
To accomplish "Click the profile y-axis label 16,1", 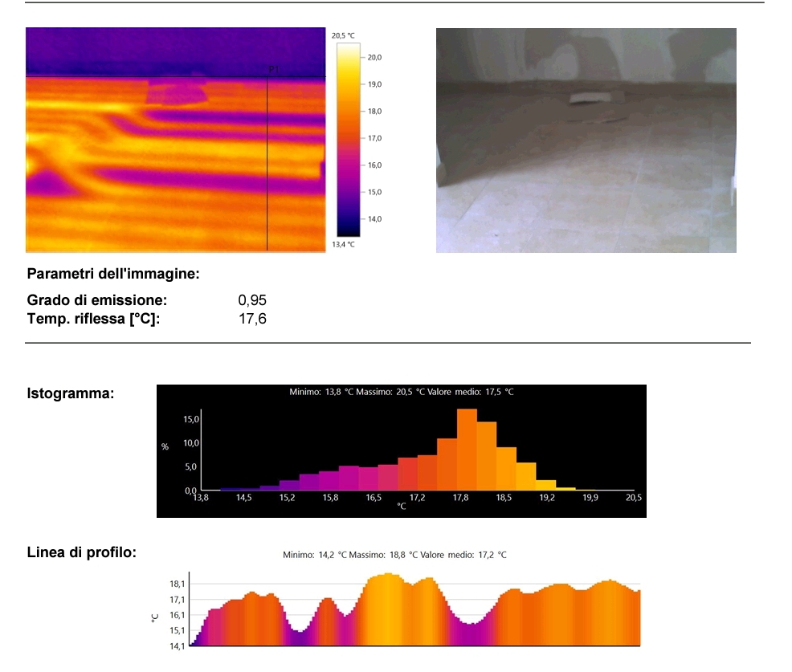I will tap(178, 616).
